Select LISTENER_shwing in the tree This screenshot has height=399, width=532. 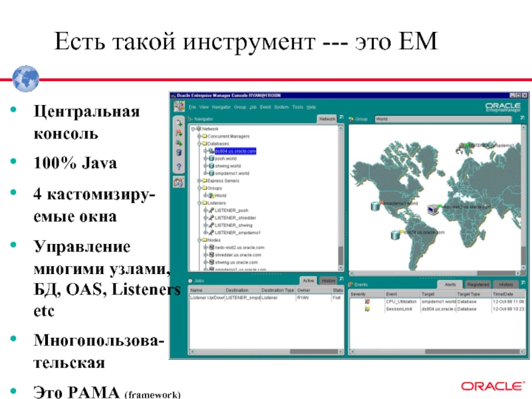233,225
